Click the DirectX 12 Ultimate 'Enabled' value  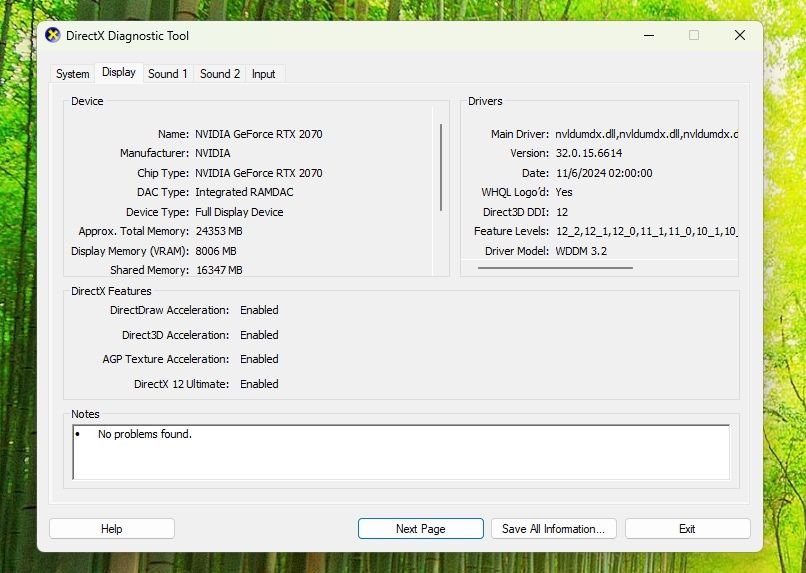259,384
